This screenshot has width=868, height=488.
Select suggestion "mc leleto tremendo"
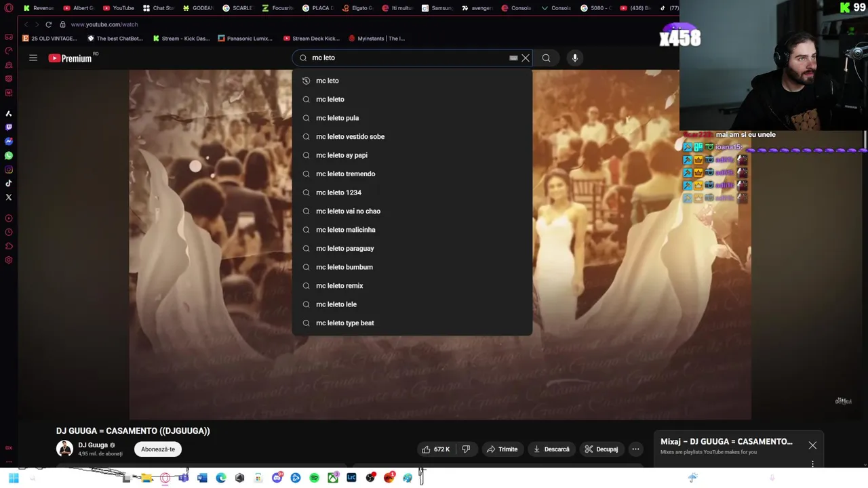point(412,174)
